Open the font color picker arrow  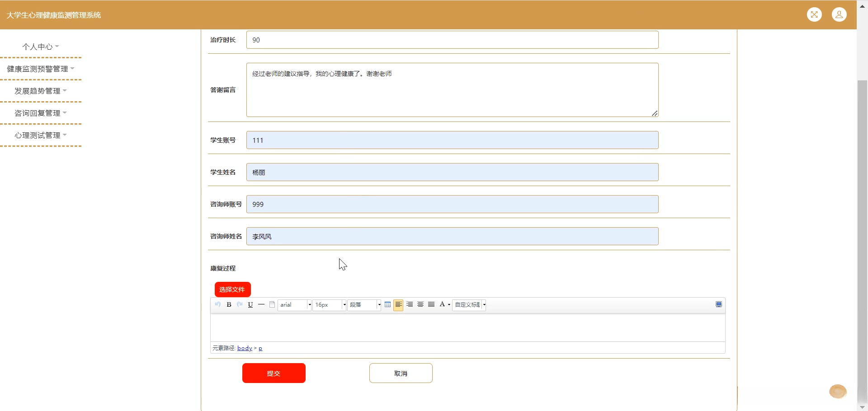[449, 305]
